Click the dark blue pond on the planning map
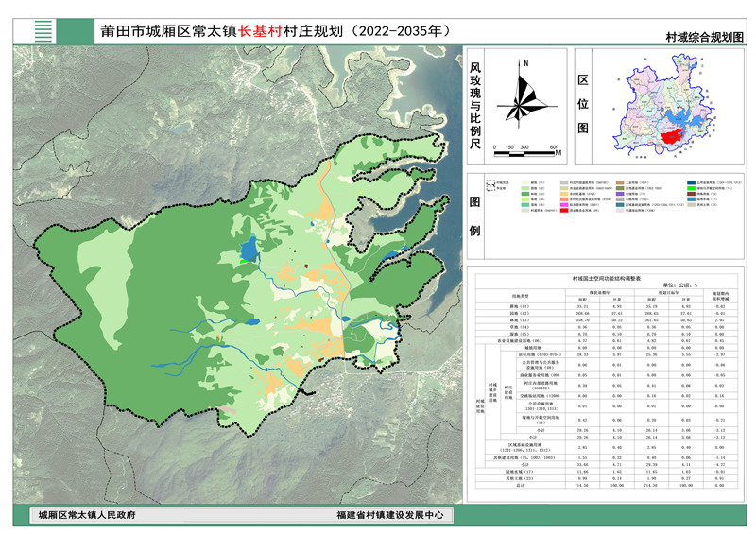 tap(248, 250)
